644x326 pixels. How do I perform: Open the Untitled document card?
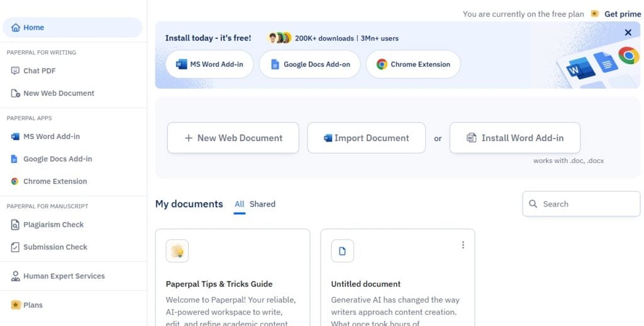tap(397, 278)
